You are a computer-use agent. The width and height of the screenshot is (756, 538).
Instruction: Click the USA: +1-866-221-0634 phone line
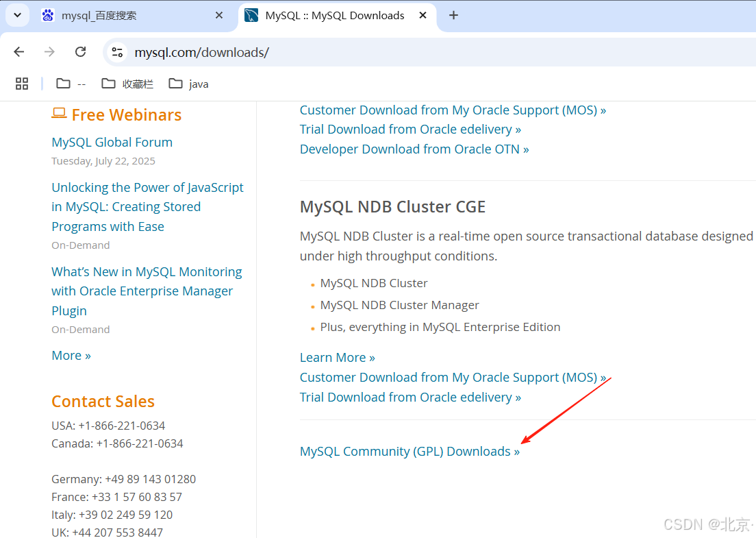[x=108, y=426]
